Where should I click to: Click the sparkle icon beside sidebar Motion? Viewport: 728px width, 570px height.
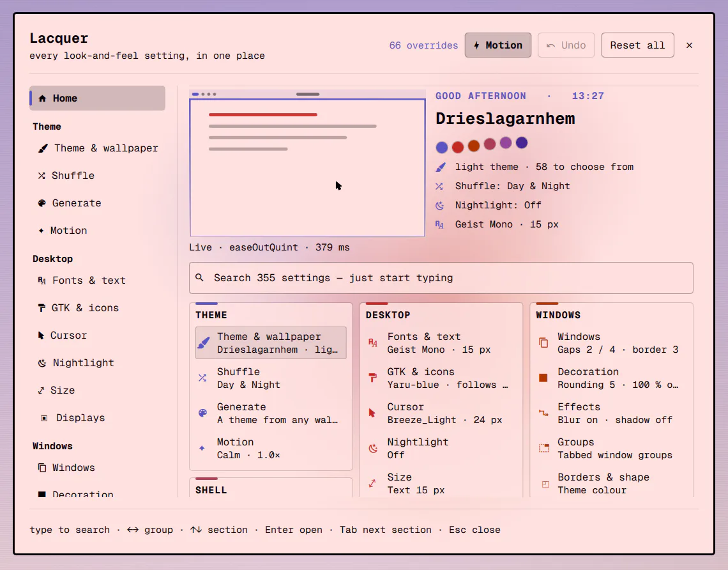pos(41,231)
